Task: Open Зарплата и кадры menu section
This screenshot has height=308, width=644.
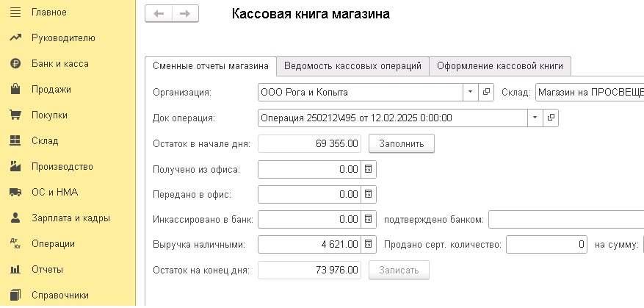Action: (x=70, y=218)
